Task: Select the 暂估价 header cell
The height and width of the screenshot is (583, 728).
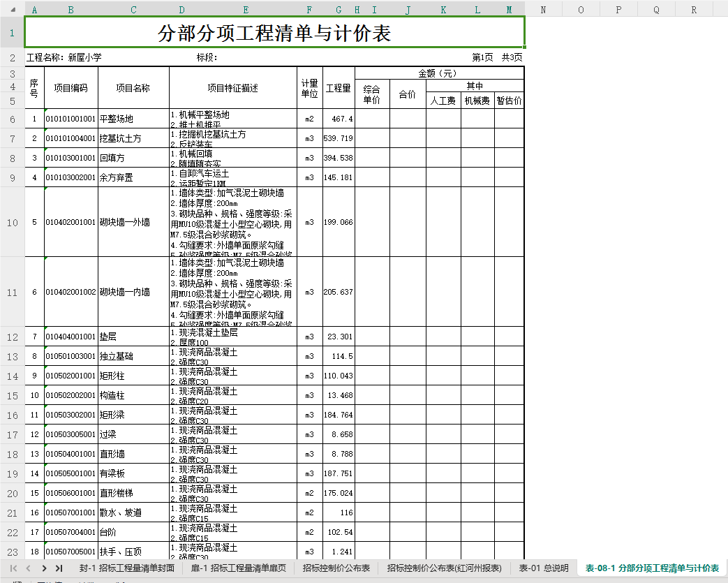Action: [510, 101]
